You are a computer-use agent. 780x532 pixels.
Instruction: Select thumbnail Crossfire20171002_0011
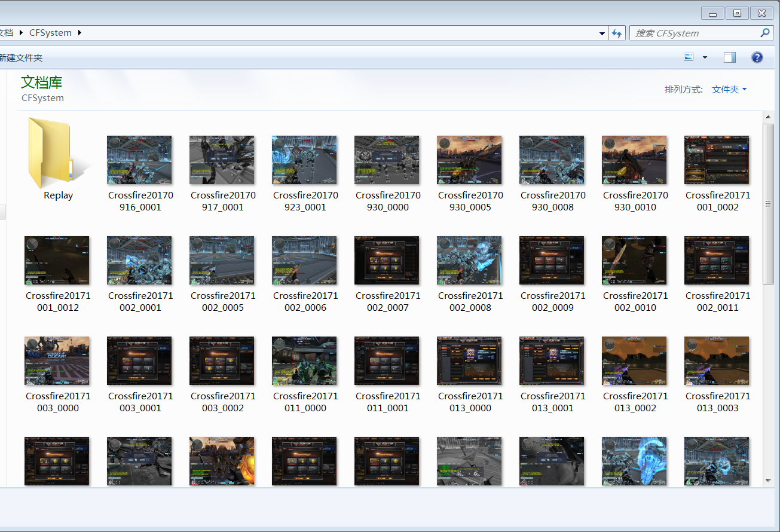pos(717,261)
